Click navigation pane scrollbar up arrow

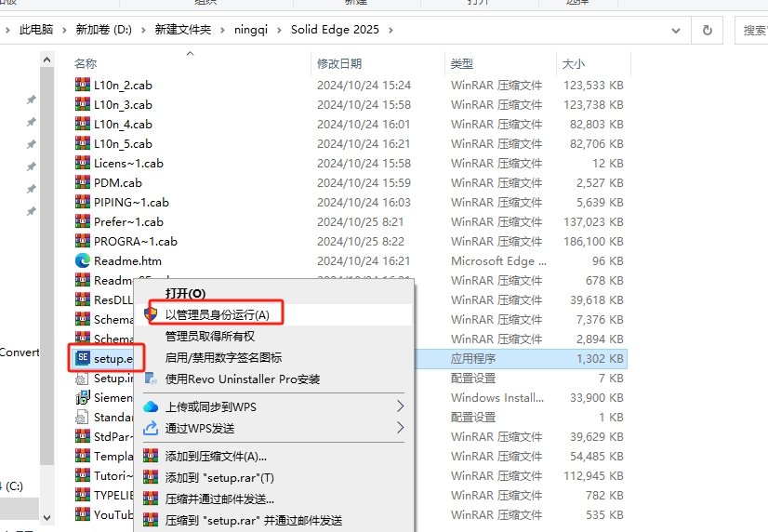[x=47, y=60]
